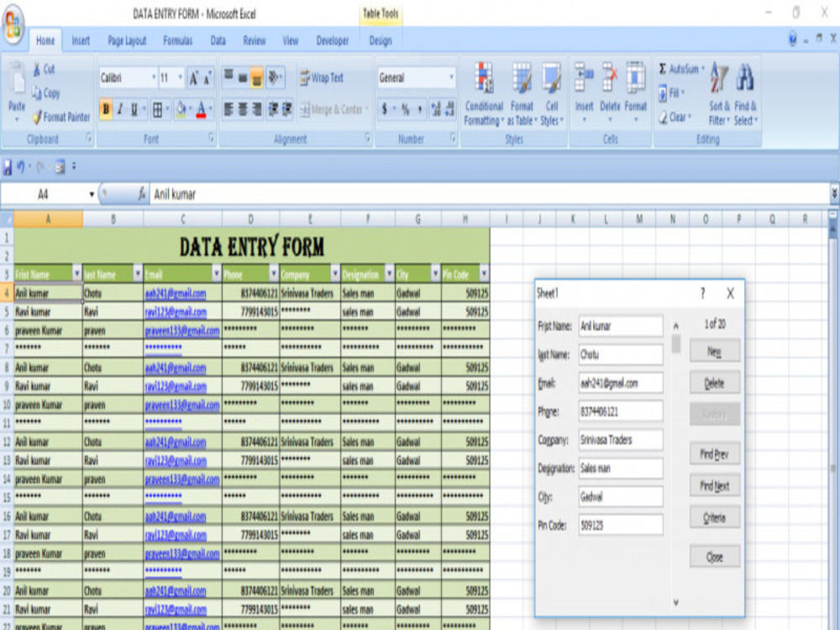The height and width of the screenshot is (630, 840).
Task: Click the Format Painter brush
Action: (37, 117)
